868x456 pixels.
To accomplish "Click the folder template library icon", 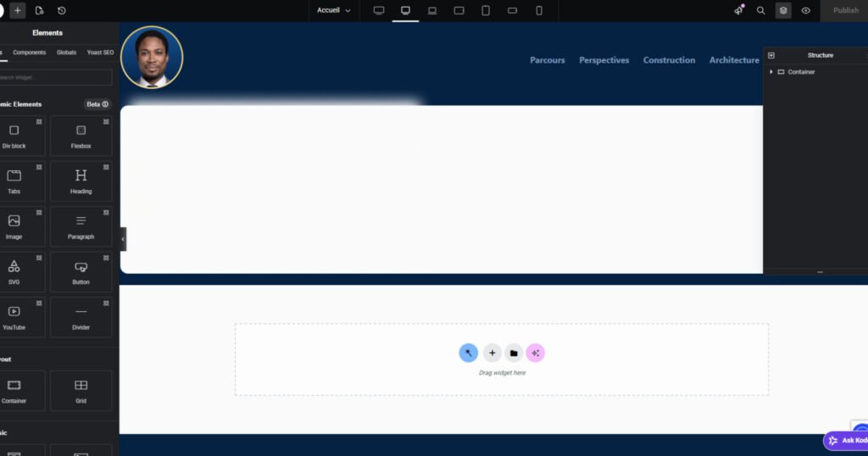I will pyautogui.click(x=514, y=353).
